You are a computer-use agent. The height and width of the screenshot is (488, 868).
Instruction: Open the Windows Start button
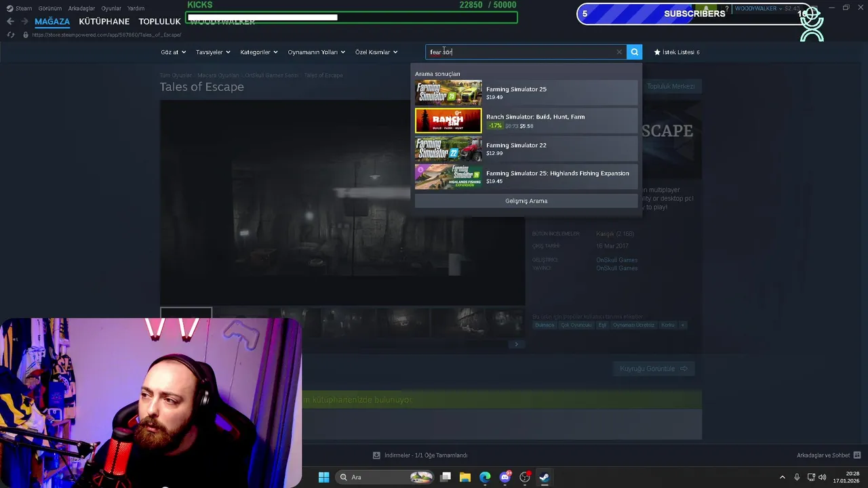tap(323, 477)
